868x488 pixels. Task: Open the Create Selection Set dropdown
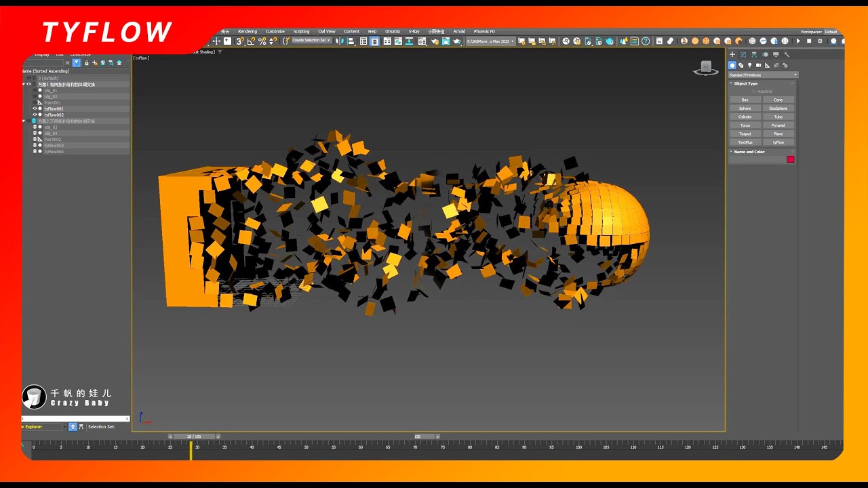pos(311,41)
